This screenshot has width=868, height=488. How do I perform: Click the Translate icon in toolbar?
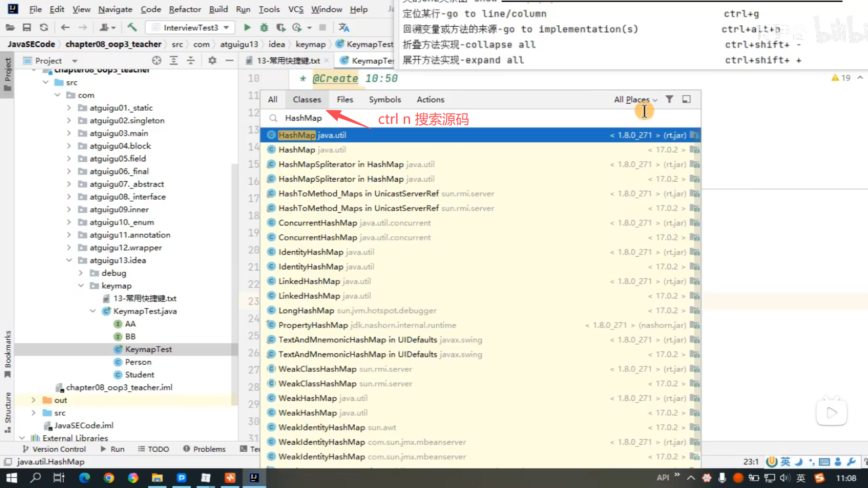(344, 28)
